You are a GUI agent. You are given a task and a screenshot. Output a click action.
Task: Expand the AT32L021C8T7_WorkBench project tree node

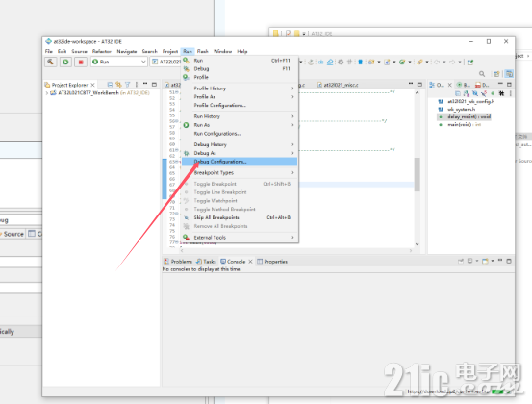click(47, 93)
